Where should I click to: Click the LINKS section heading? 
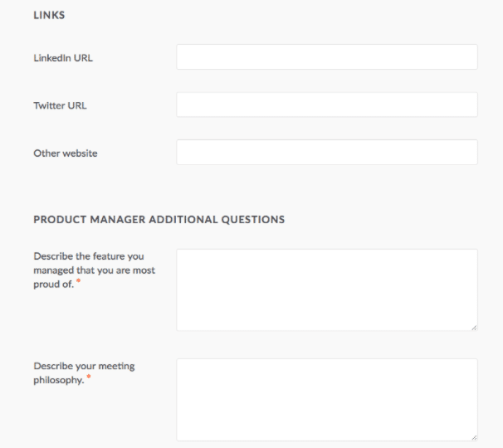click(50, 15)
